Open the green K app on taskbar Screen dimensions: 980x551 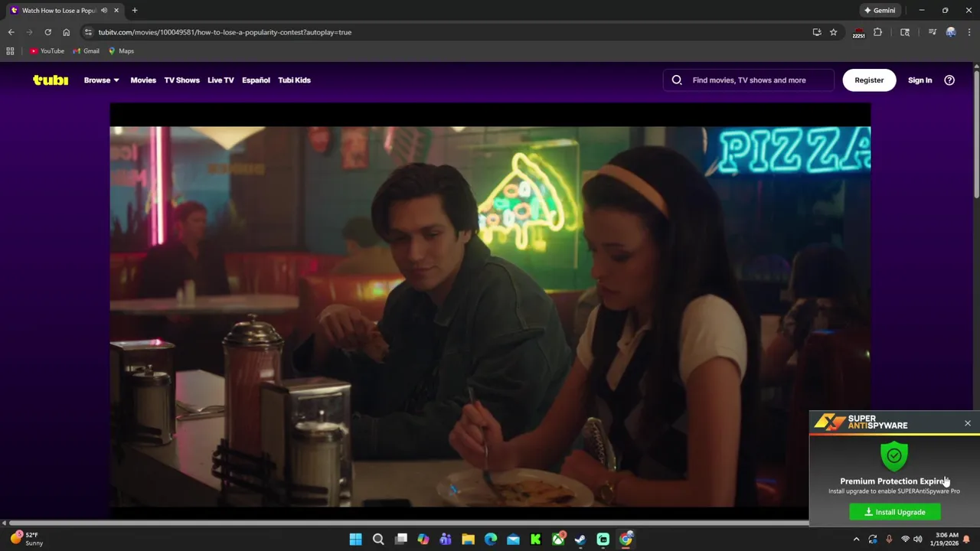coord(536,540)
